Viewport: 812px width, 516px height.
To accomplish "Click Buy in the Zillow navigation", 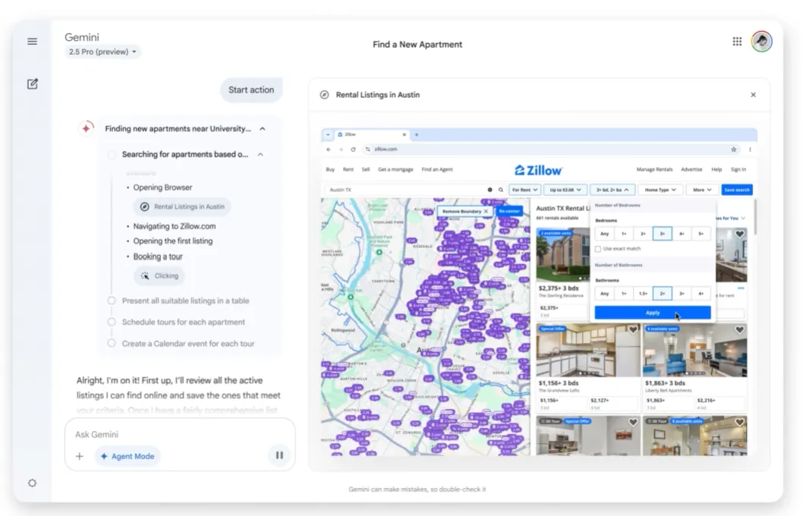I will point(330,169).
